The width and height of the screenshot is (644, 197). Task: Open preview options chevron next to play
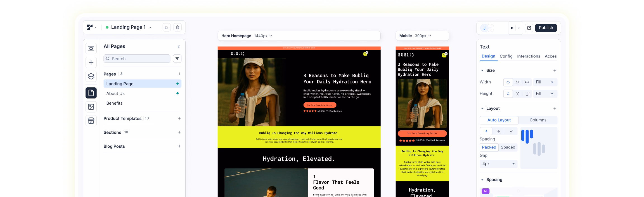click(519, 28)
